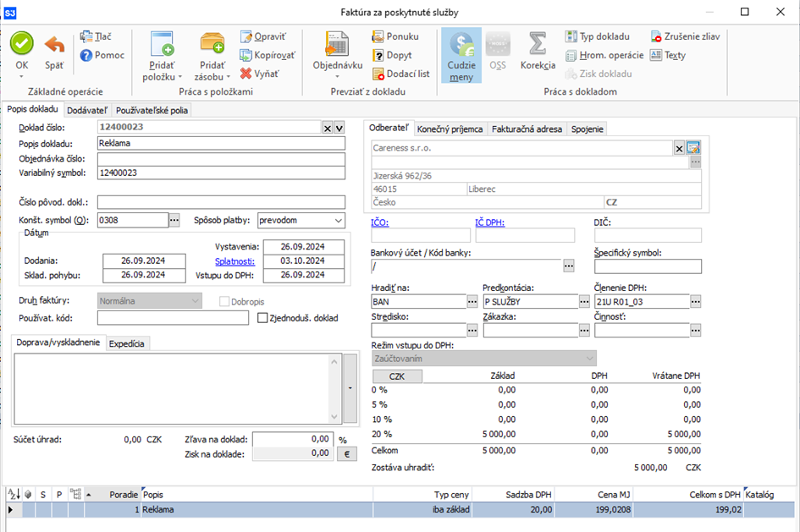Open the Spôsob platby dropdown

point(338,220)
